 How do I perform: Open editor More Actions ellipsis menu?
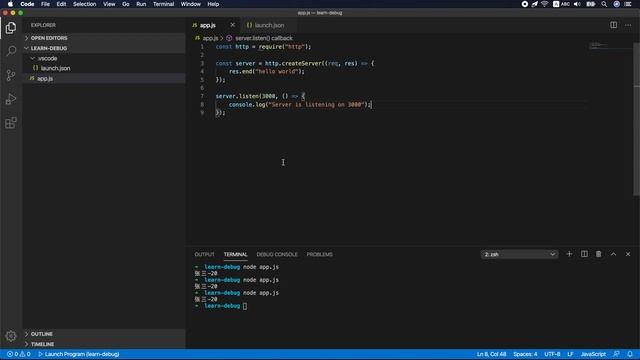click(628, 25)
